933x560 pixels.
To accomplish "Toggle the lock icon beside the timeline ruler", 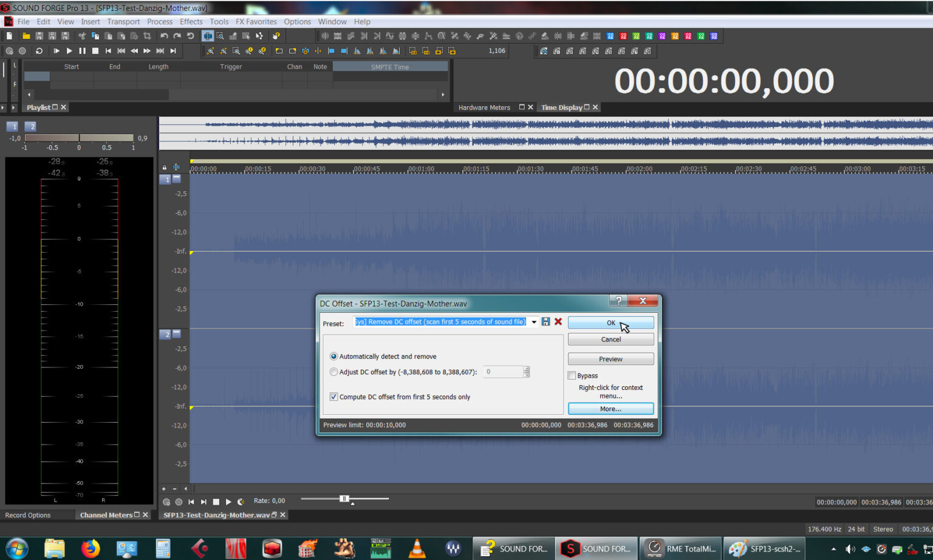I will [164, 167].
